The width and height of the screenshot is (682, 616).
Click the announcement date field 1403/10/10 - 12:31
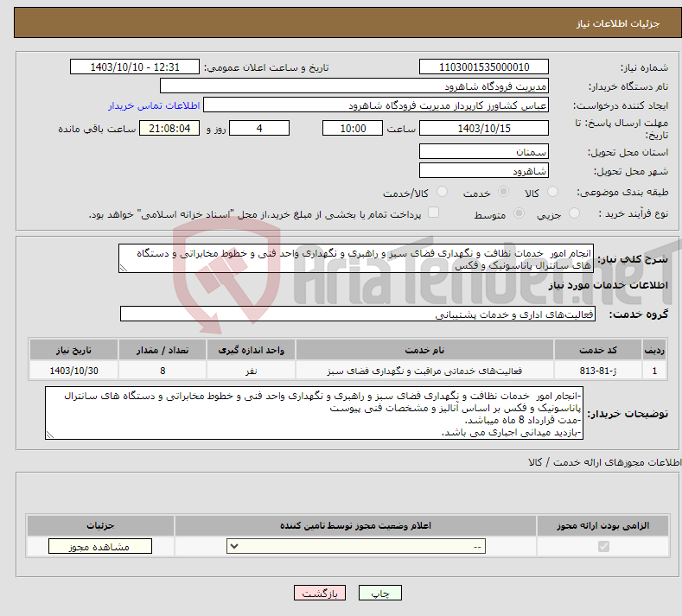[134, 67]
